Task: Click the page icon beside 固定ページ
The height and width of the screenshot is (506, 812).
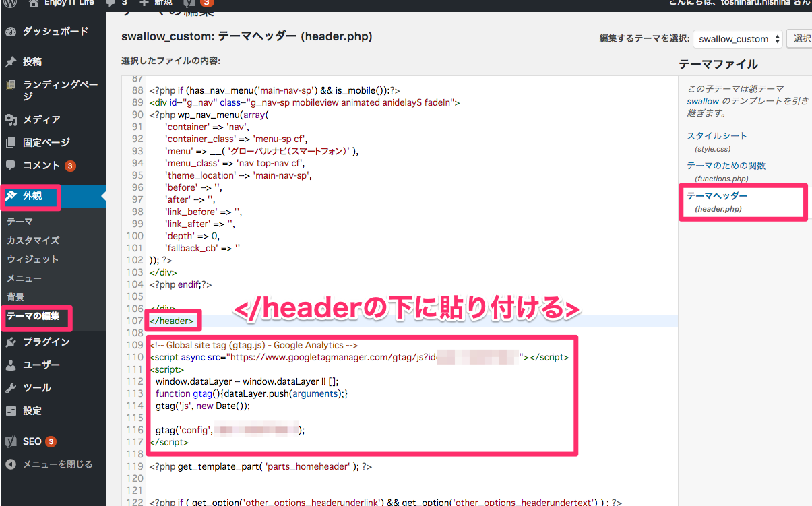Action: coord(11,143)
